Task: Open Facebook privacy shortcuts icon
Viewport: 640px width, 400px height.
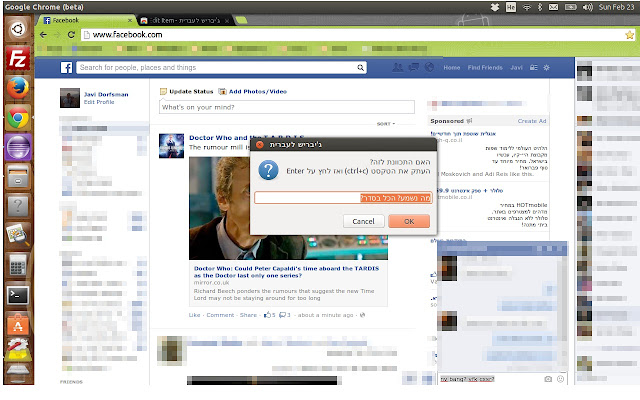Action: 533,68
